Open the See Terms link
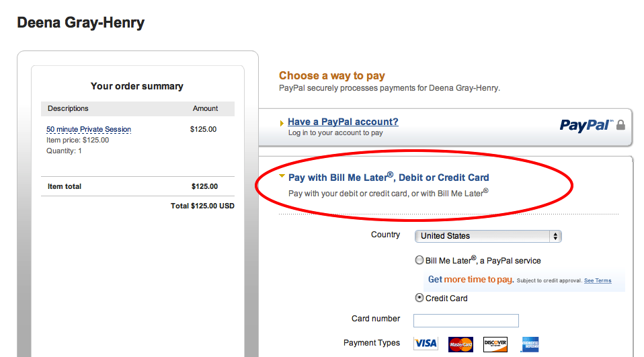The height and width of the screenshot is (357, 644). (x=598, y=280)
